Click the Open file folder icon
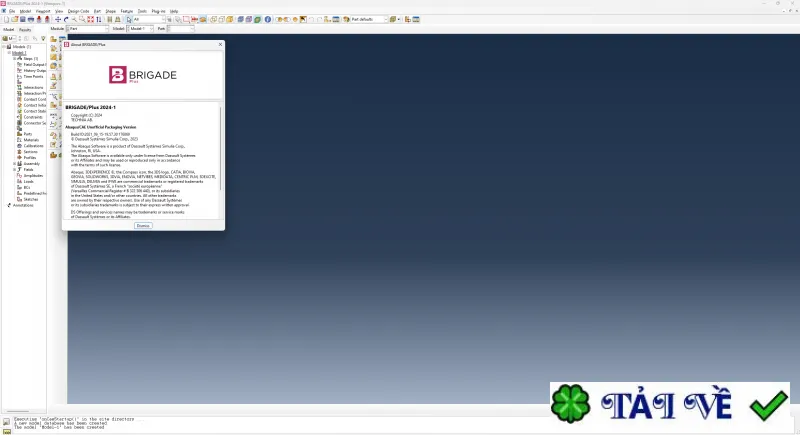800x435 pixels. click(14, 19)
